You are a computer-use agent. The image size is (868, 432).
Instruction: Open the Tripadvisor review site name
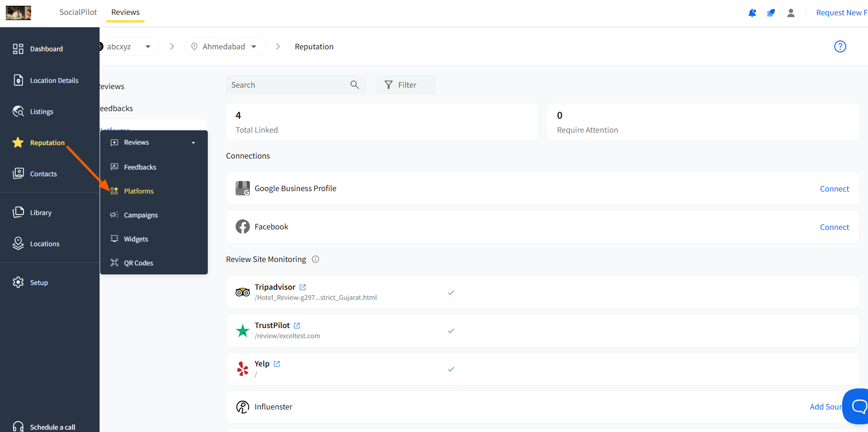(275, 287)
